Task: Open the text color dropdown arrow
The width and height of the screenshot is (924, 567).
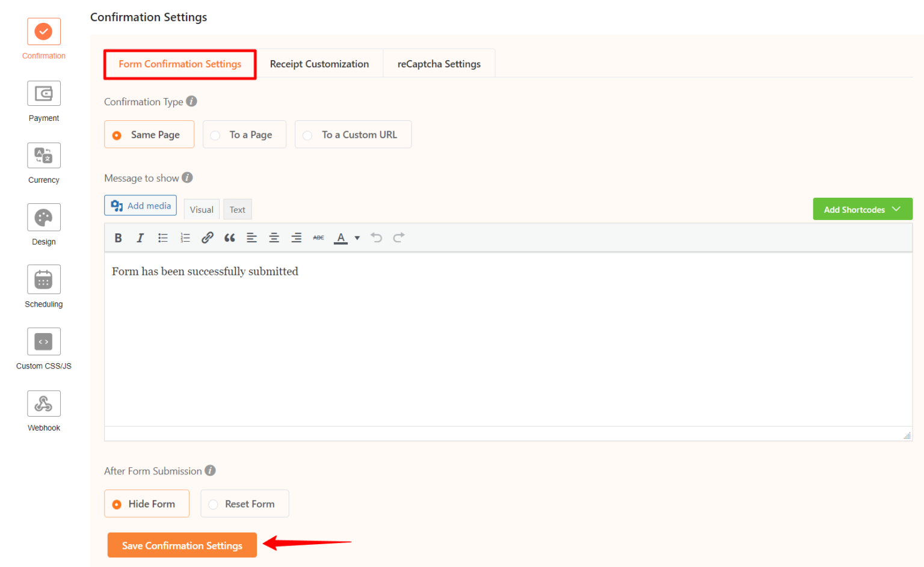Action: pos(357,238)
